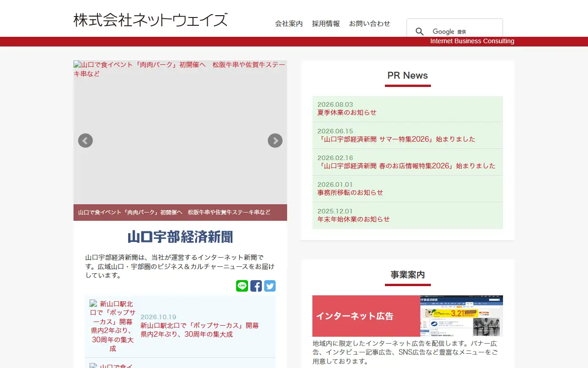
Task: Click the search magnifier icon
Action: click(419, 31)
